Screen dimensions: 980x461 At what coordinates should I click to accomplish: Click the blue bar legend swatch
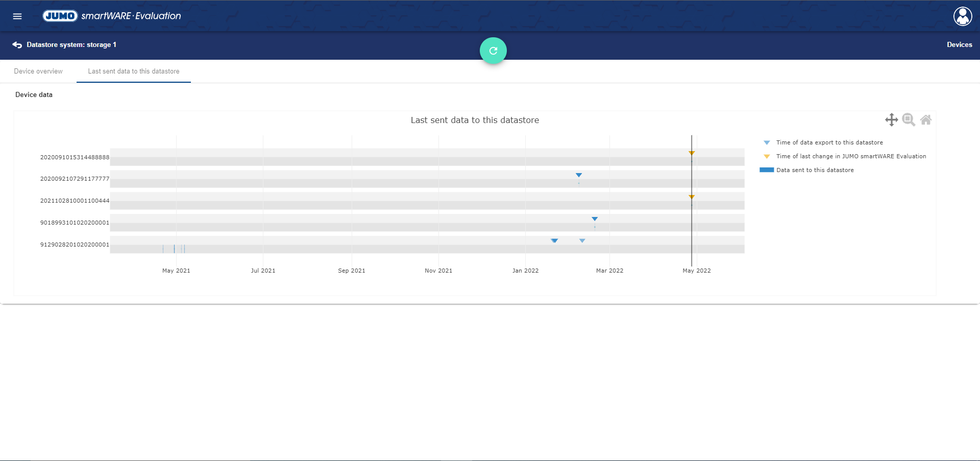click(767, 170)
